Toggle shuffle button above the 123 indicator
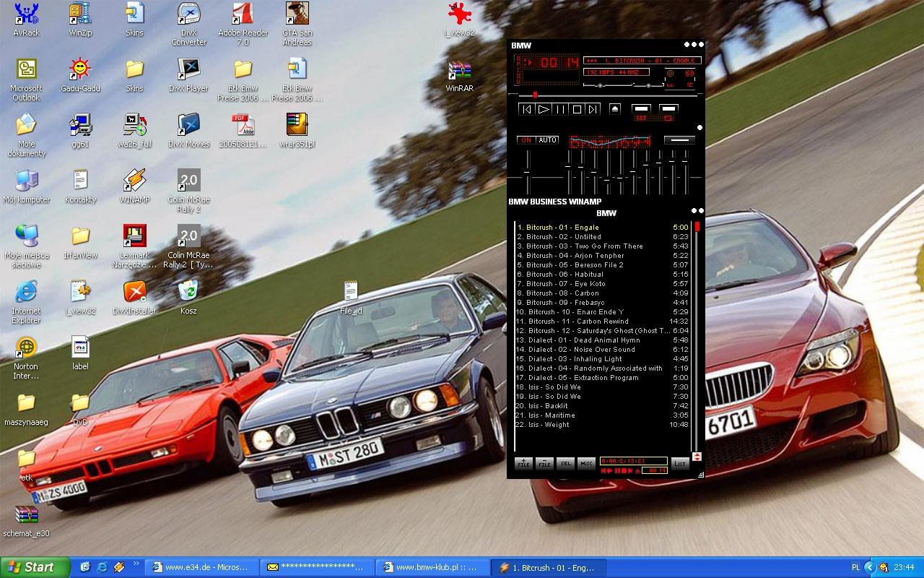This screenshot has width=924, height=578. pyautogui.click(x=641, y=109)
